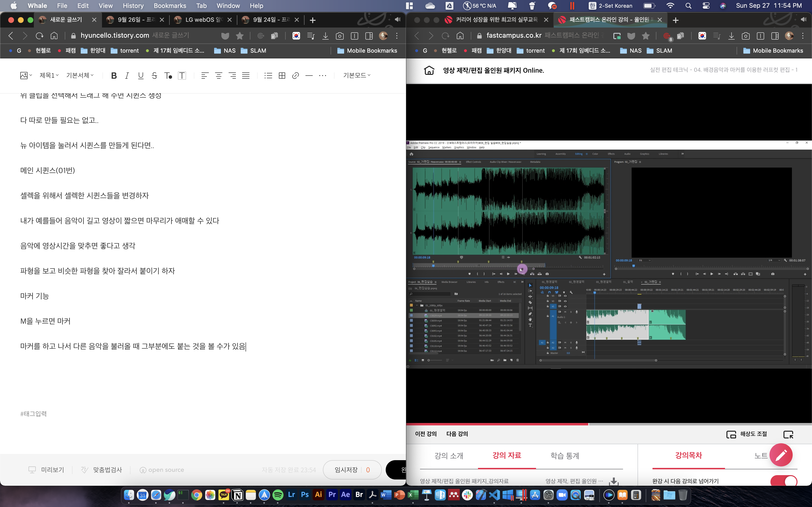The height and width of the screenshot is (507, 812).
Task: Click the red pencil note button
Action: coord(781,455)
